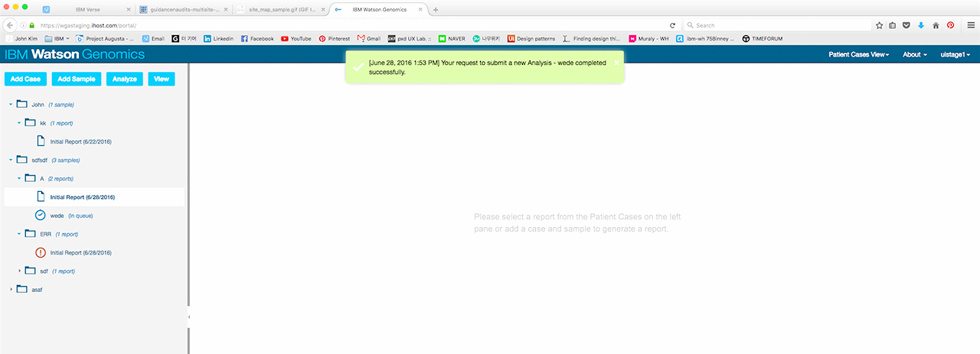Collapse the ERR sample node
Viewport: 980px width, 354px height.
pos(20,234)
